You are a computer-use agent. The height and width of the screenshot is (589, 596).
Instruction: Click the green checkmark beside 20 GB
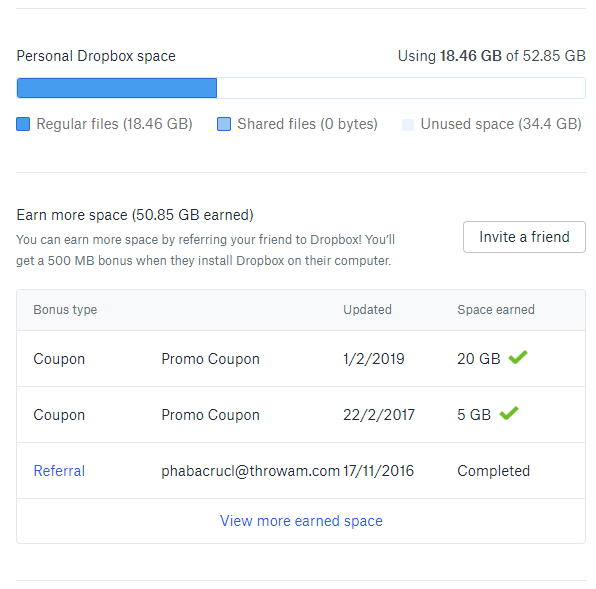click(x=518, y=357)
